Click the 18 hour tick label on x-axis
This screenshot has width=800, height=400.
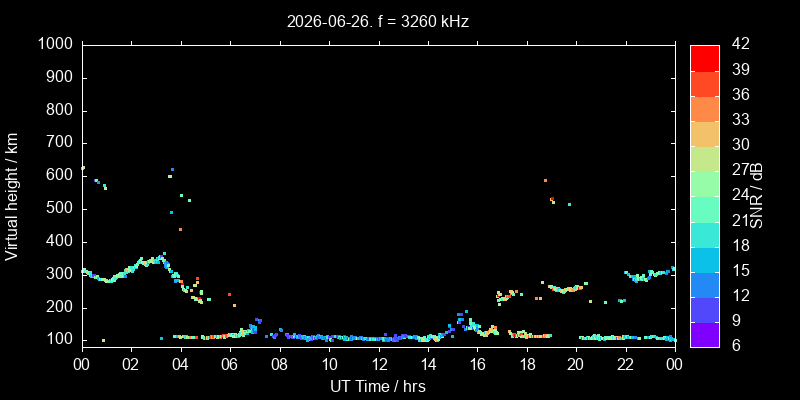click(527, 365)
